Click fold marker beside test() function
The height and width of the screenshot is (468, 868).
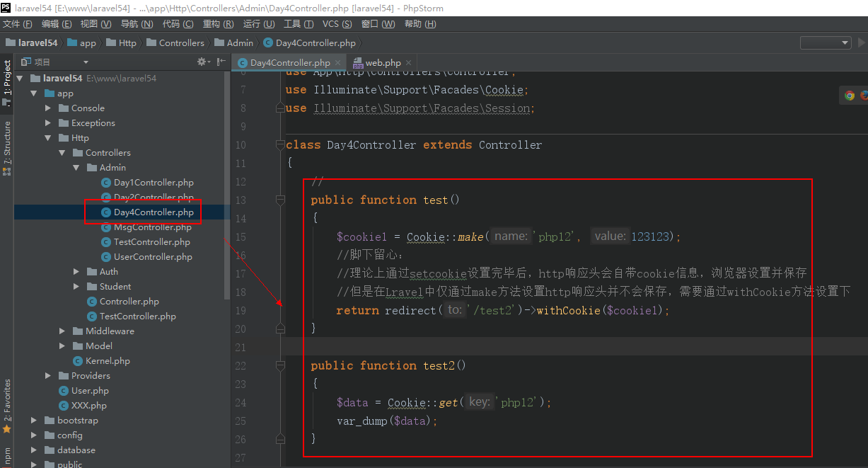pyautogui.click(x=280, y=200)
